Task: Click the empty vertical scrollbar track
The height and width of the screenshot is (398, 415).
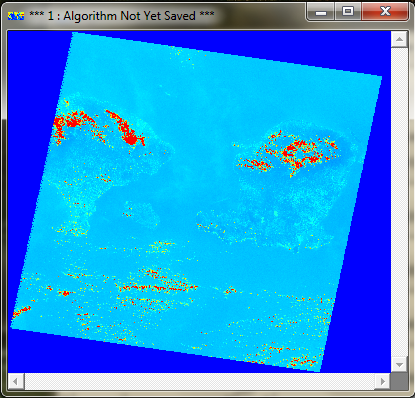Action: click(x=399, y=202)
